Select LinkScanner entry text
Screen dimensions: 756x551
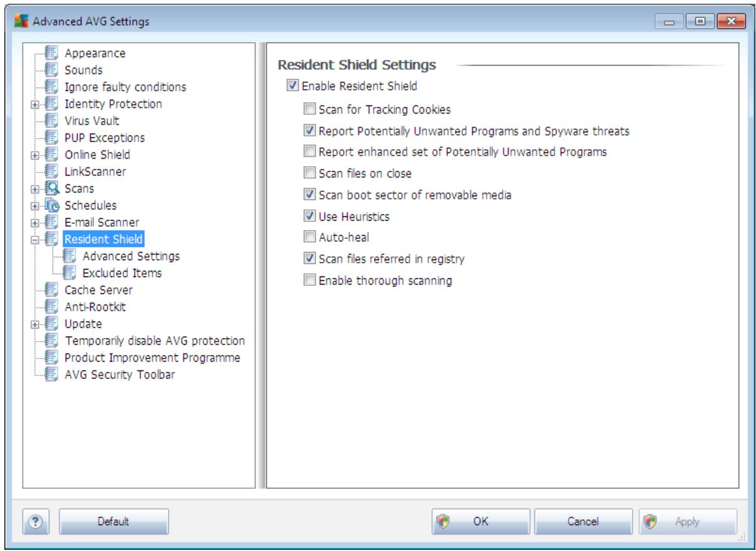tap(95, 172)
